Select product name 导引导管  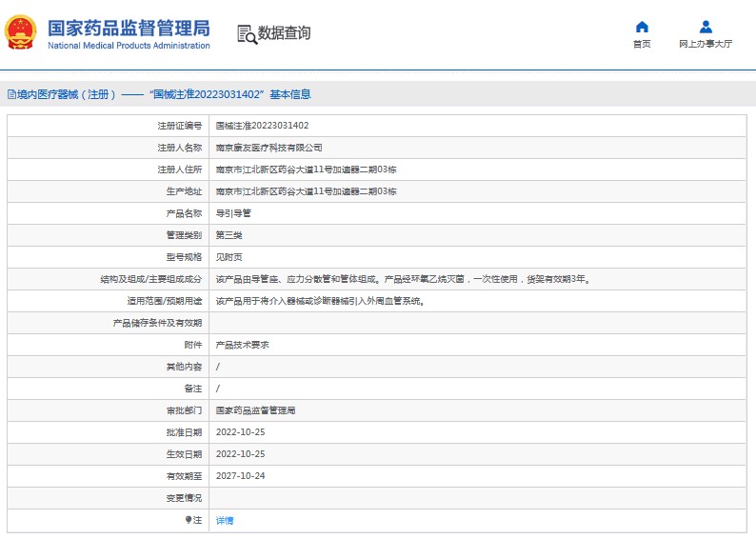(233, 213)
